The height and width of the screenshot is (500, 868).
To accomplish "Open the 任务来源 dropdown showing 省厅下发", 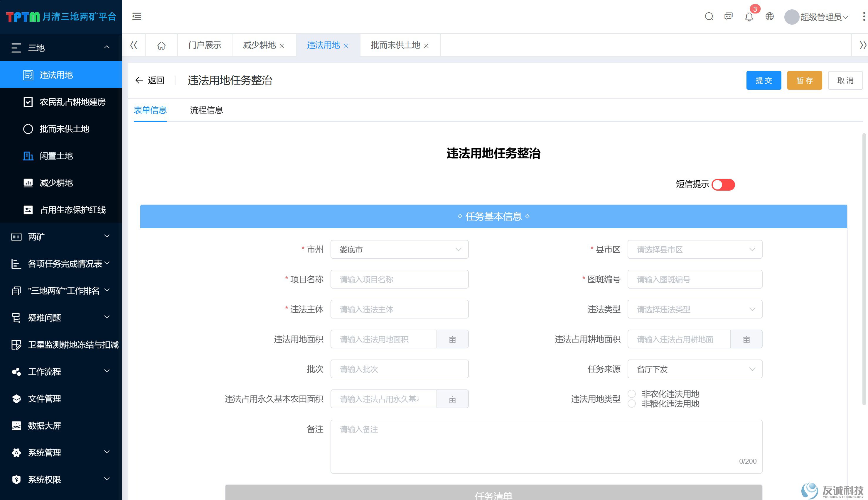I will (x=695, y=369).
